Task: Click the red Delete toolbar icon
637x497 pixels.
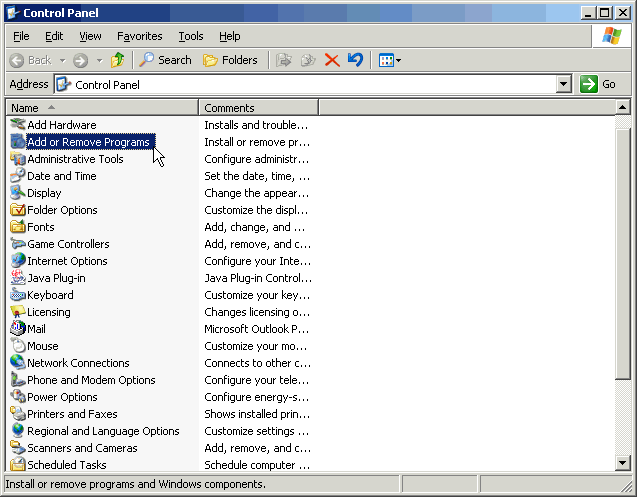Action: [x=332, y=60]
